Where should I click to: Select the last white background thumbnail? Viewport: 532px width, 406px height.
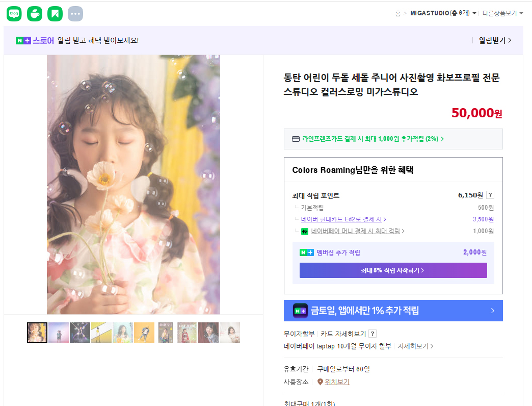[x=230, y=333]
